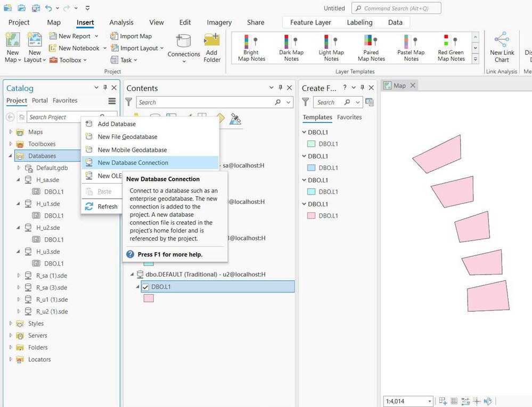Click the Catalog back arrow icon
Viewport: 532px width, 407px height.
pos(10,117)
